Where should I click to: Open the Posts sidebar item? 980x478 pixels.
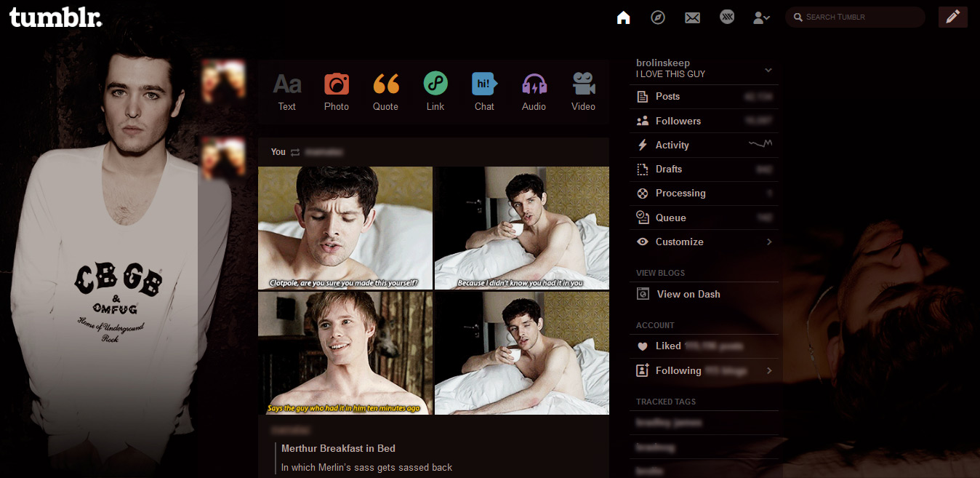pos(704,97)
